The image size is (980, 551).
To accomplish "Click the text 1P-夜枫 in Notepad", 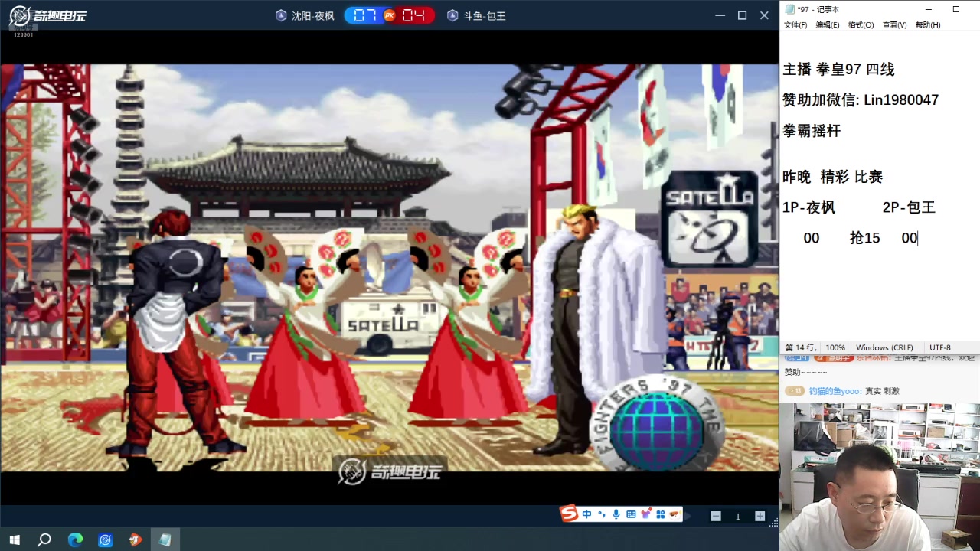I will pos(808,207).
